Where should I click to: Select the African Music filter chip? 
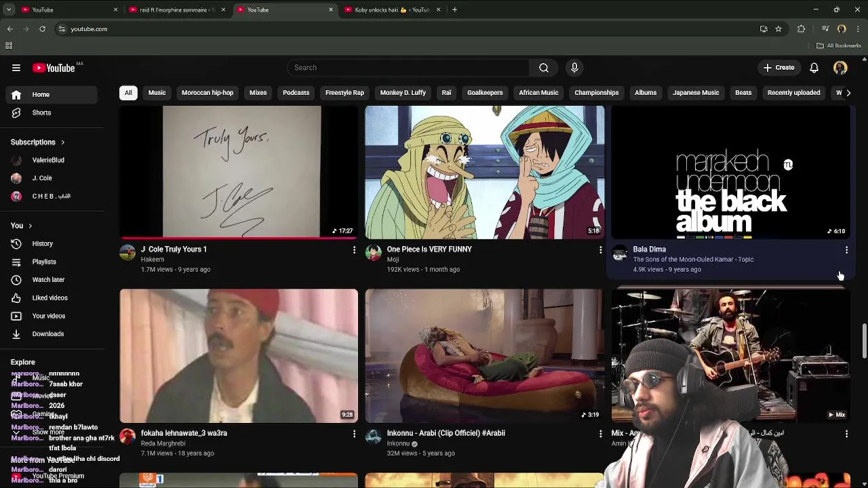click(538, 93)
